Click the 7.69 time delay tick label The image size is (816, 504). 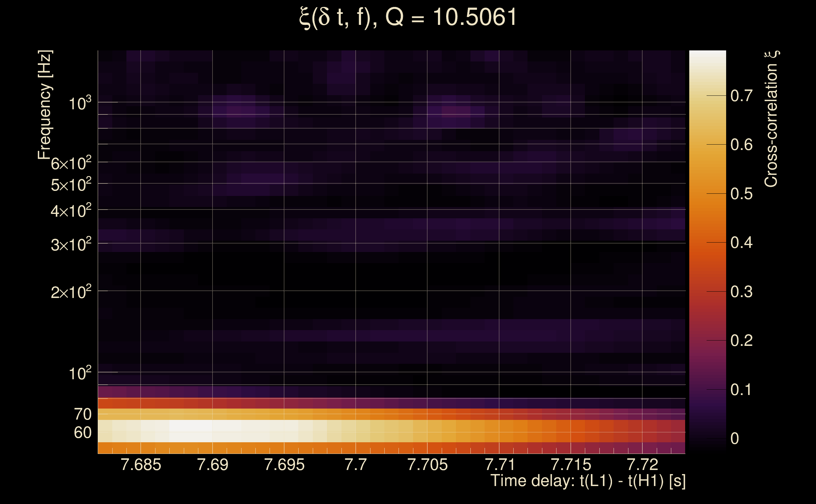213,465
